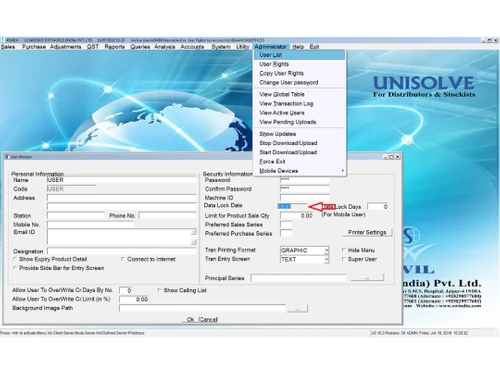Close the User Window dialog

(x=397, y=157)
